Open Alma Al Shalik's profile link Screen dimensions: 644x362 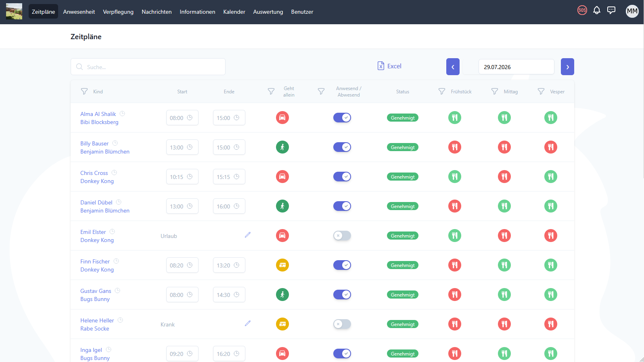pos(98,114)
